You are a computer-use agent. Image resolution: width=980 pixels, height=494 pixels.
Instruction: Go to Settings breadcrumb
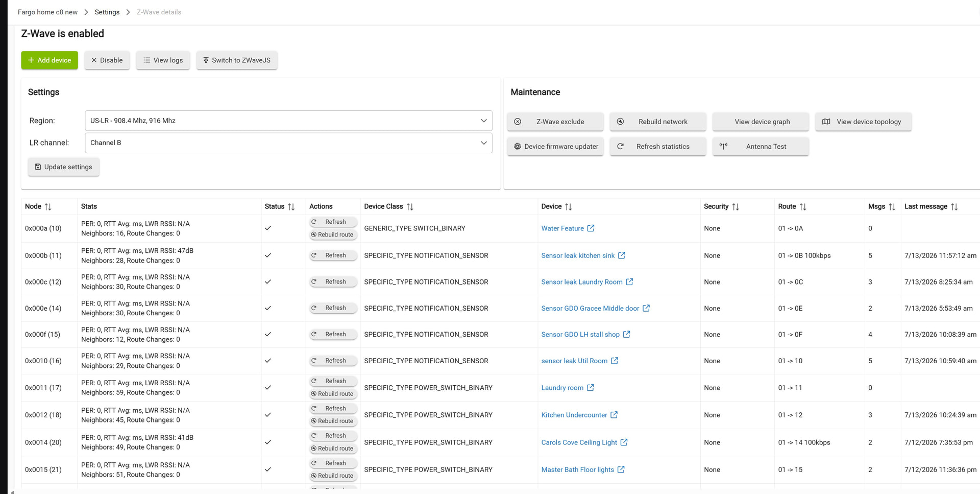tap(107, 12)
